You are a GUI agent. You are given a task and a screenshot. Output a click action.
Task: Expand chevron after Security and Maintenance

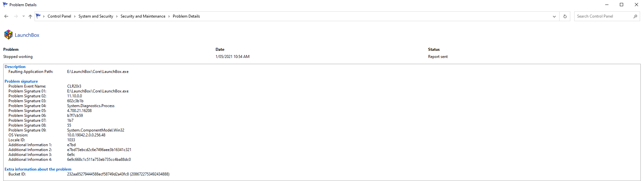point(169,16)
